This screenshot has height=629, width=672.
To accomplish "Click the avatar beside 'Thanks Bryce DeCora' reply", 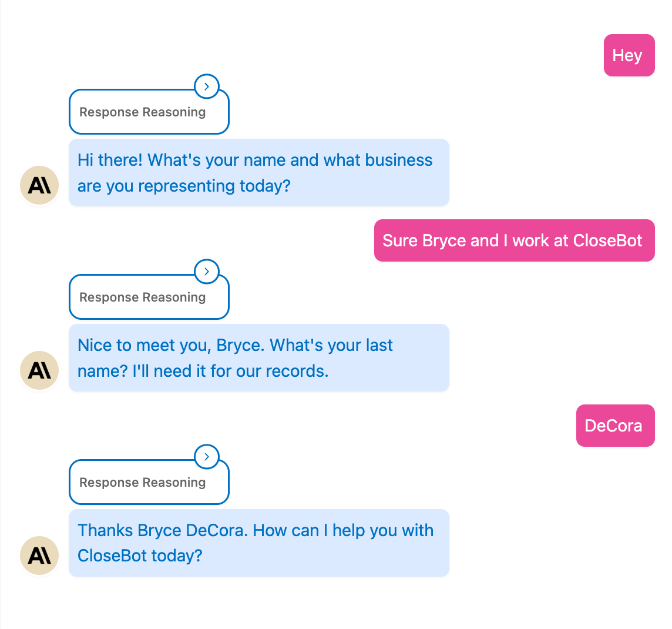I will coord(39,556).
